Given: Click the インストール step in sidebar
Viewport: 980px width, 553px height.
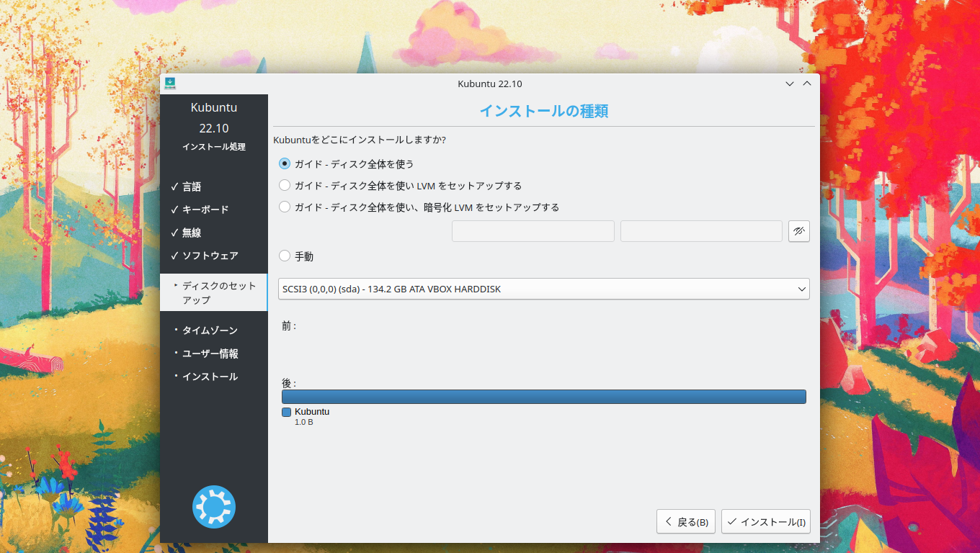Looking at the screenshot, I should pos(210,377).
